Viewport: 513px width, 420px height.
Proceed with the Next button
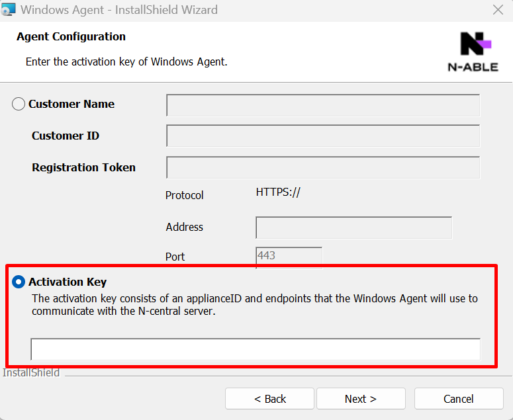pos(361,399)
